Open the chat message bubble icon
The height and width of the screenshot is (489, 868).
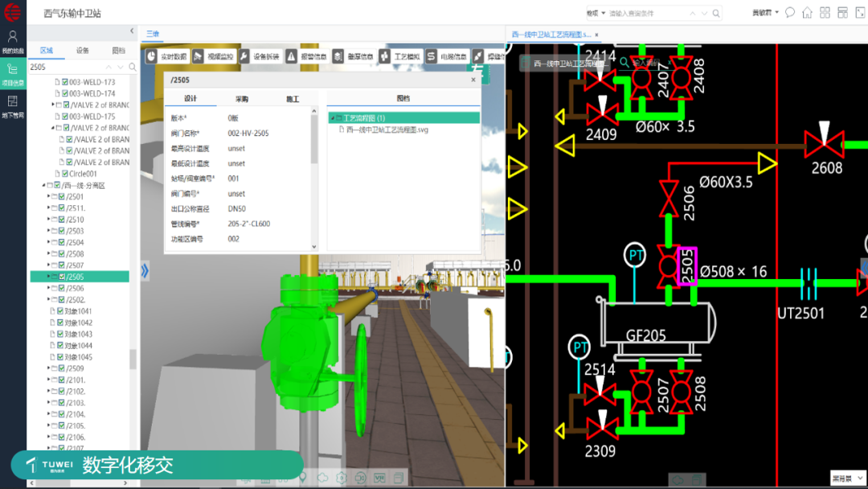(790, 13)
